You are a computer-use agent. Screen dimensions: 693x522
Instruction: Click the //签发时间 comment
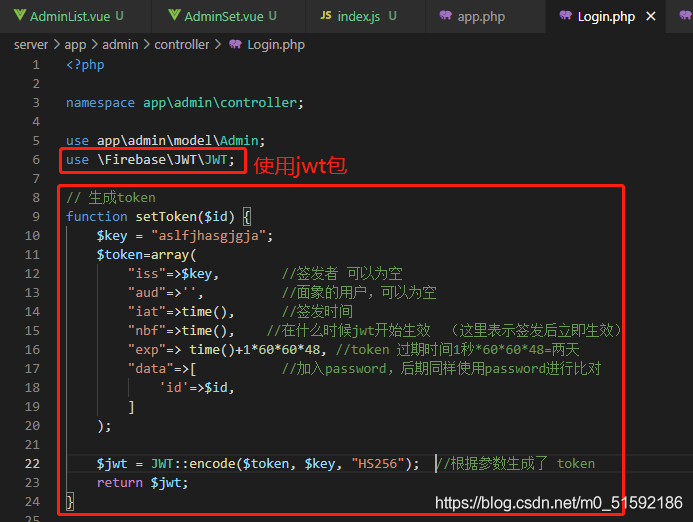click(317, 312)
